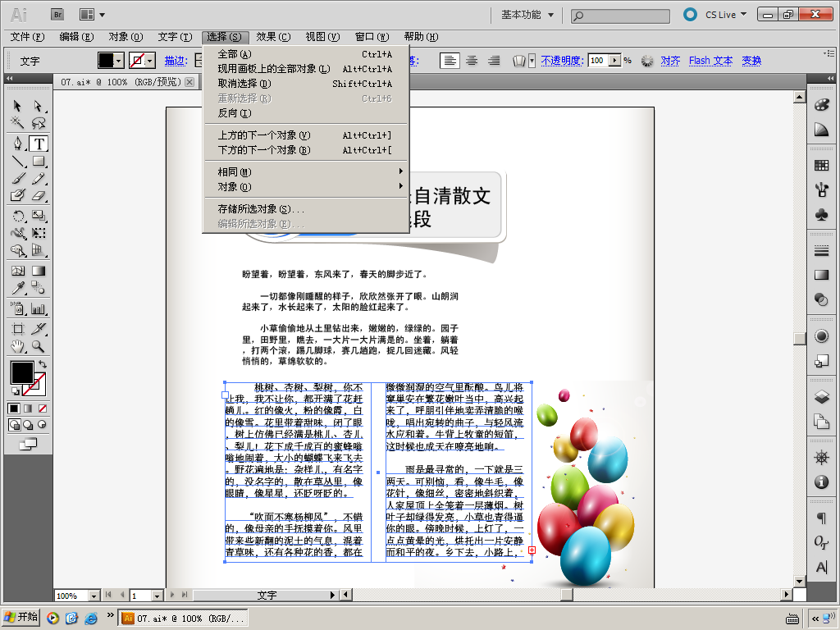
Task: Enable Draw Behind mode
Action: pos(28,425)
